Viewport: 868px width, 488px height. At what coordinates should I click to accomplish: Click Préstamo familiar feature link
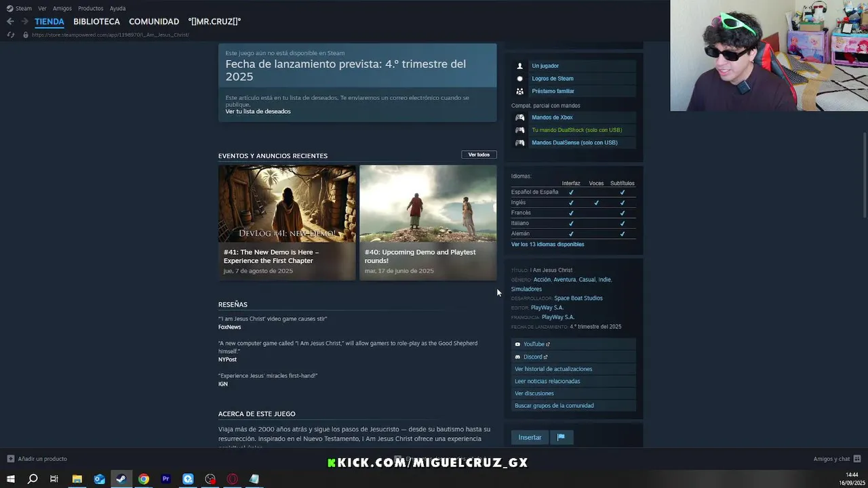tap(553, 91)
